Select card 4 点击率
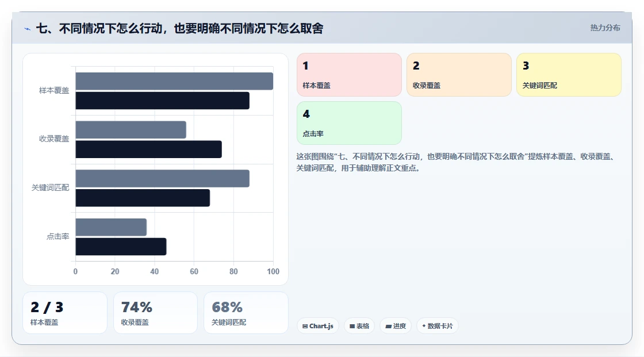Image resolution: width=644 pixels, height=357 pixels. click(x=349, y=123)
